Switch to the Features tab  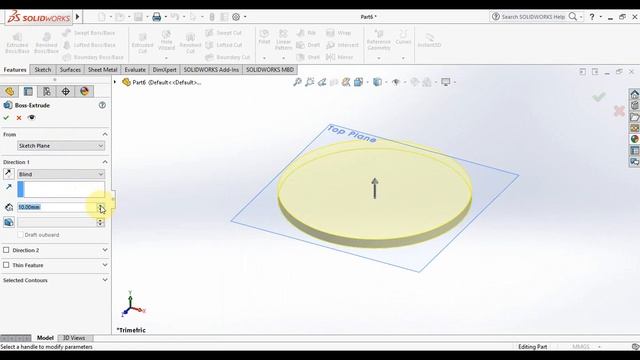(15, 70)
